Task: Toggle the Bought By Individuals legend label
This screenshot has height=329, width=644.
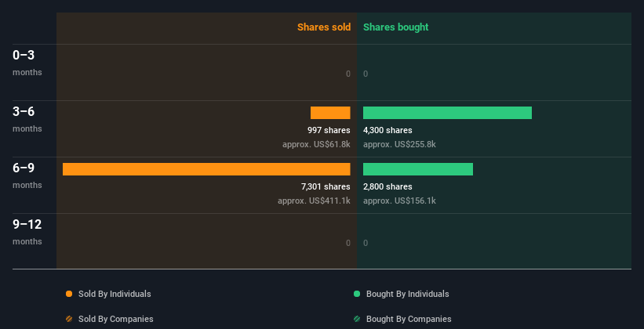Action: click(x=407, y=294)
